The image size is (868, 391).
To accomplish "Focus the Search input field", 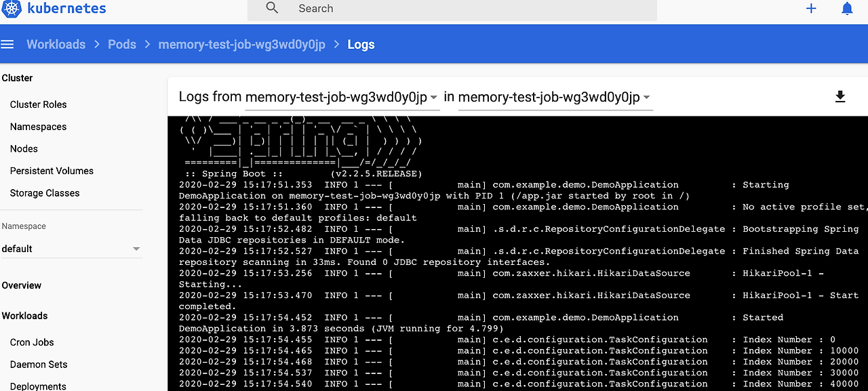I will click(452, 9).
